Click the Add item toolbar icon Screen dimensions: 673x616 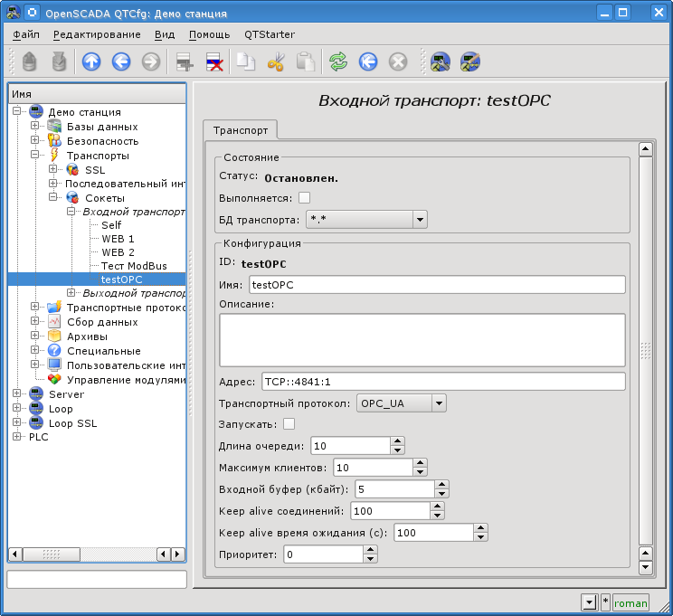coord(185,62)
